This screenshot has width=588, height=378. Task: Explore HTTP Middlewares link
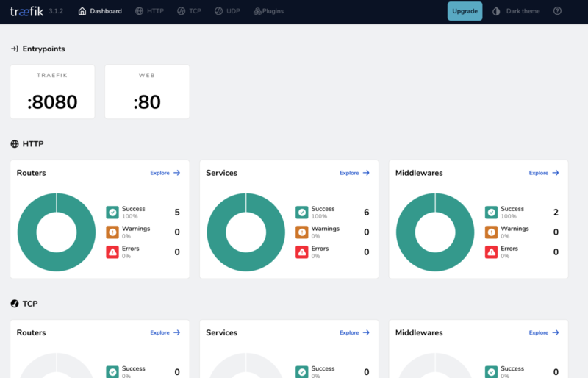[544, 173]
